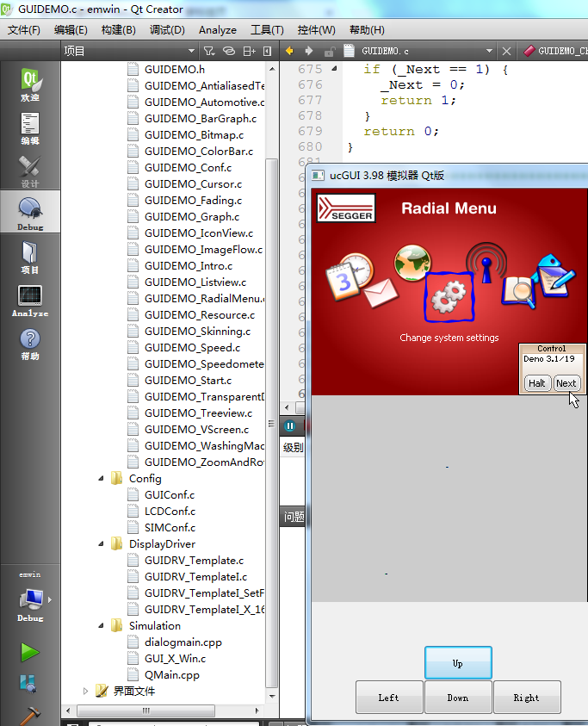
Task: Collapse the Config folder
Action: pyautogui.click(x=101, y=479)
